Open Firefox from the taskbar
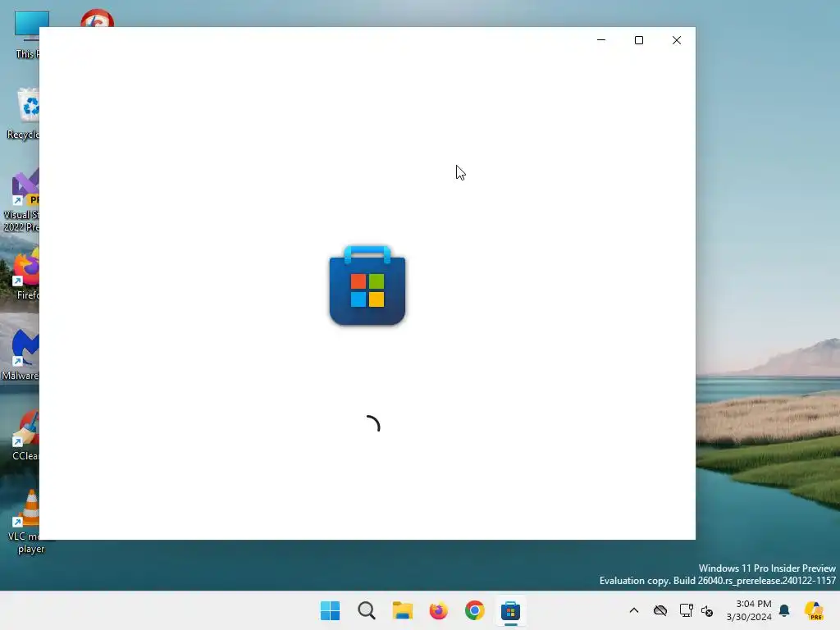This screenshot has height=630, width=840. (438, 610)
